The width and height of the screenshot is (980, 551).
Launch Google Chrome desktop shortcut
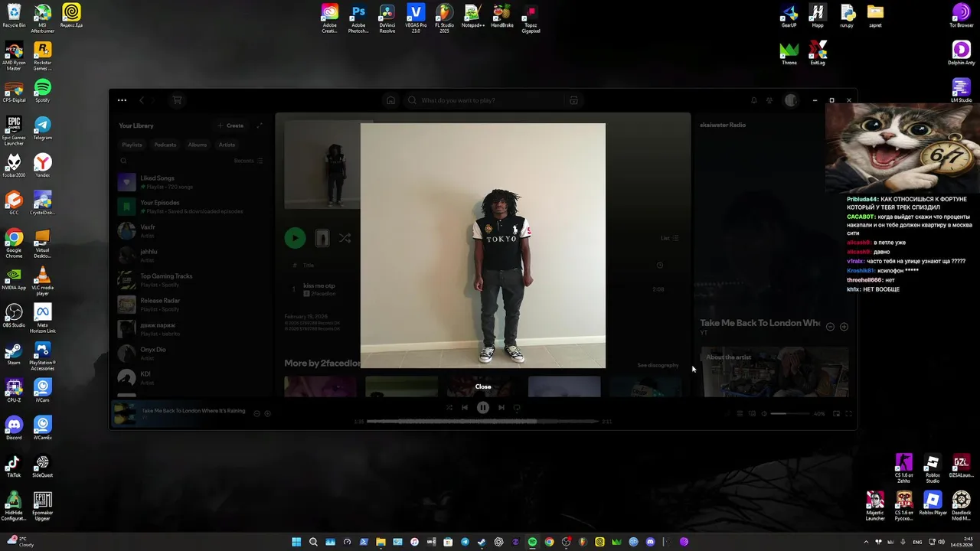(x=14, y=243)
